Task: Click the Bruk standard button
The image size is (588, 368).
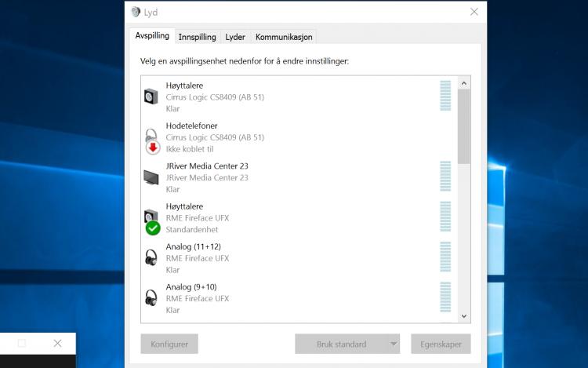Action: click(x=341, y=344)
